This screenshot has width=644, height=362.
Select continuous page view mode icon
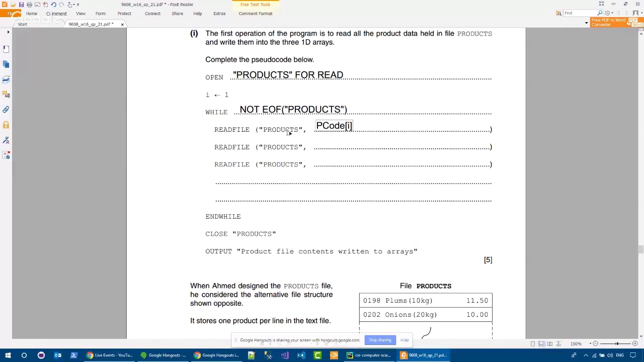point(541,344)
